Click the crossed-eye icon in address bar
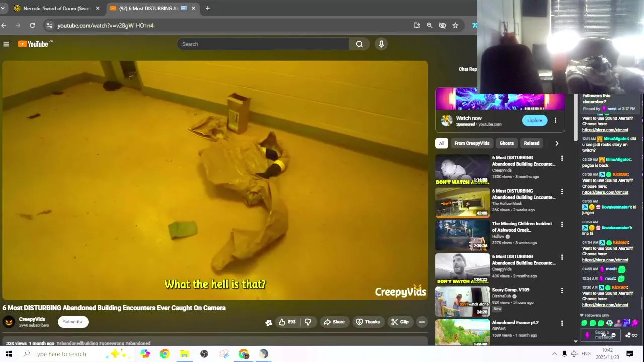The width and height of the screenshot is (644, 362). pyautogui.click(x=442, y=25)
